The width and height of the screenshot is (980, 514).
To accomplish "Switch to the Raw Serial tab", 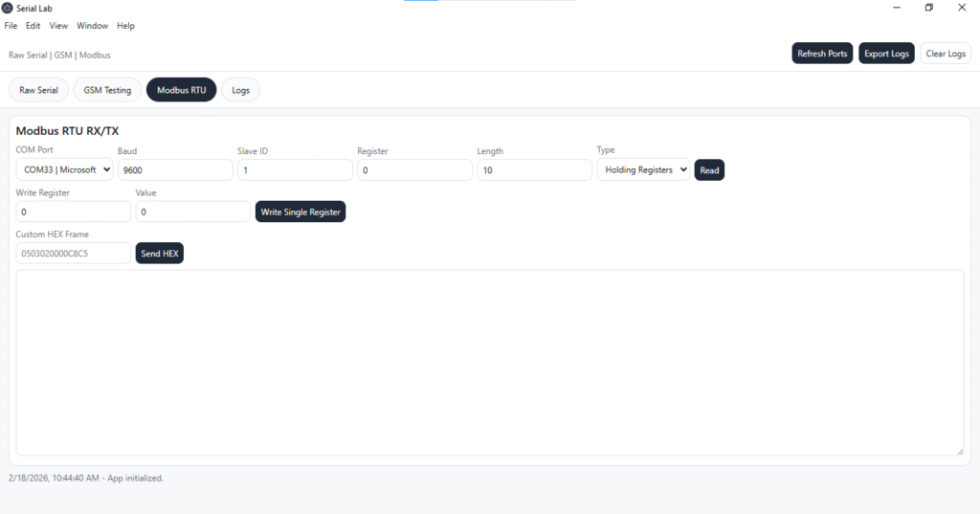I will (39, 90).
